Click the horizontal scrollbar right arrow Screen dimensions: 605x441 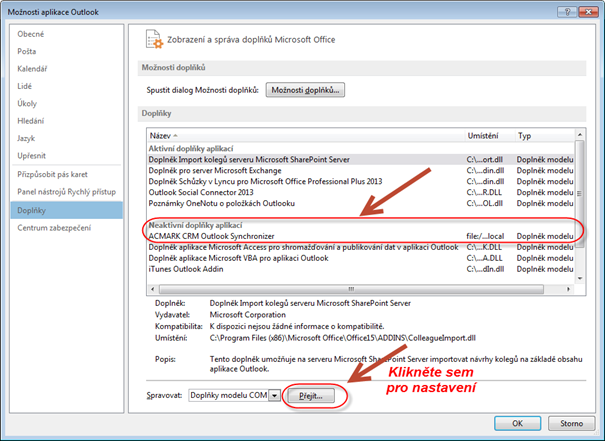[568, 289]
